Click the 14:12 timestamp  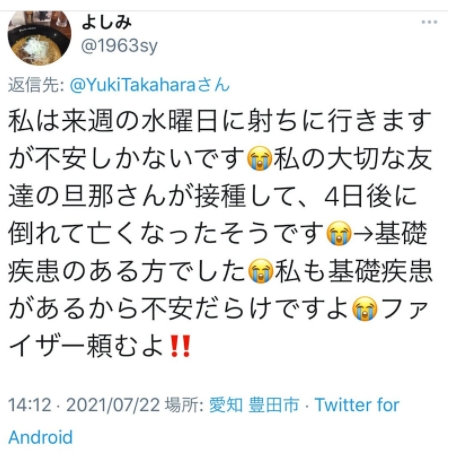[x=30, y=405]
